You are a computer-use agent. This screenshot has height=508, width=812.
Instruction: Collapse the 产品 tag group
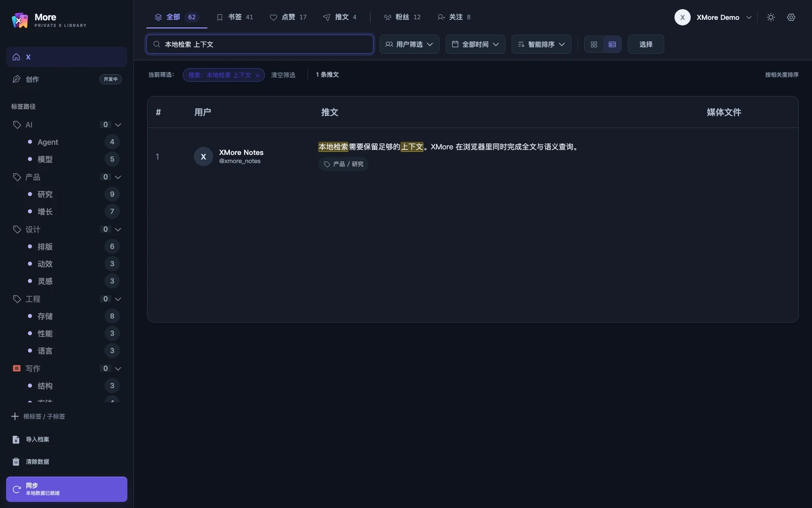coord(118,177)
